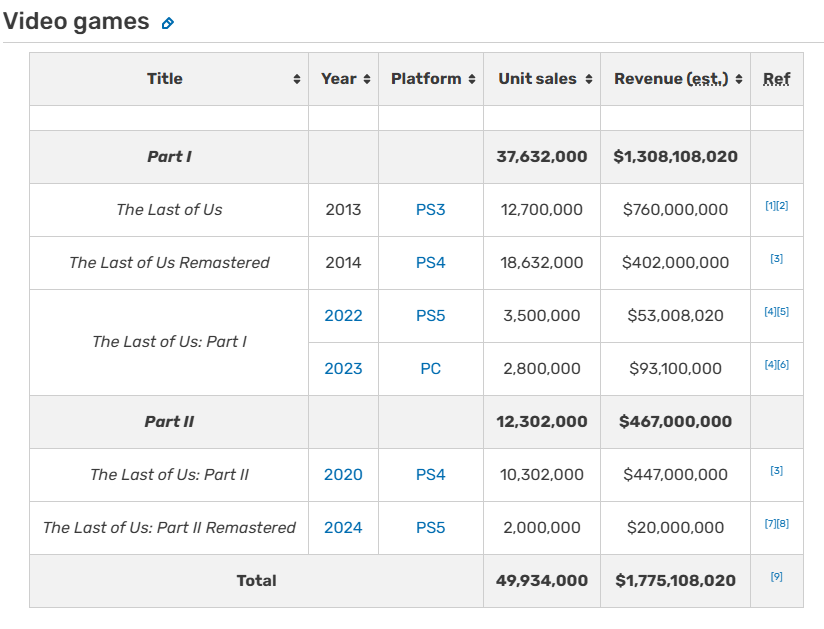
Task: Click the Video games section heading
Action: [x=76, y=22]
